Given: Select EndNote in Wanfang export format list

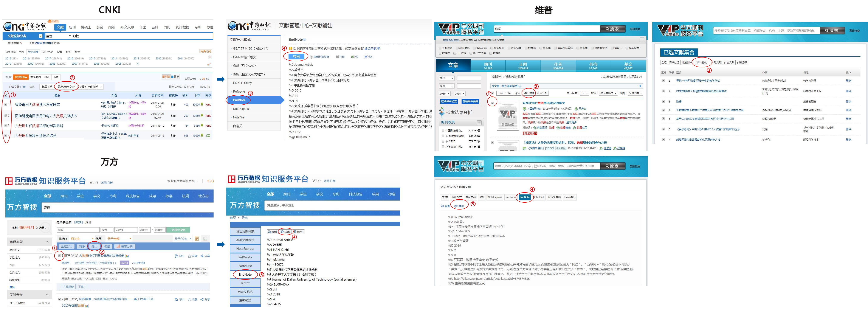Looking at the screenshot, I should click(245, 275).
